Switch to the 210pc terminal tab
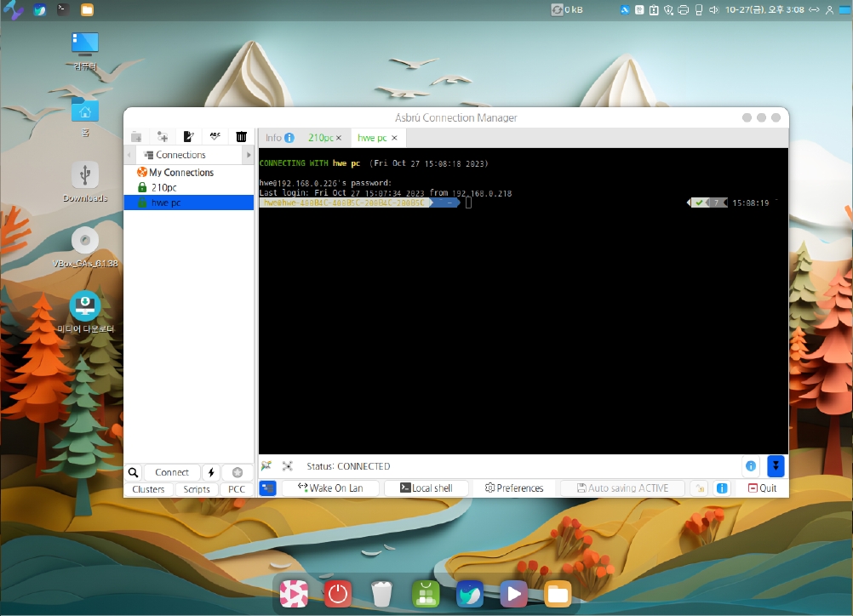Viewport: 853px width, 616px height. pyautogui.click(x=320, y=138)
